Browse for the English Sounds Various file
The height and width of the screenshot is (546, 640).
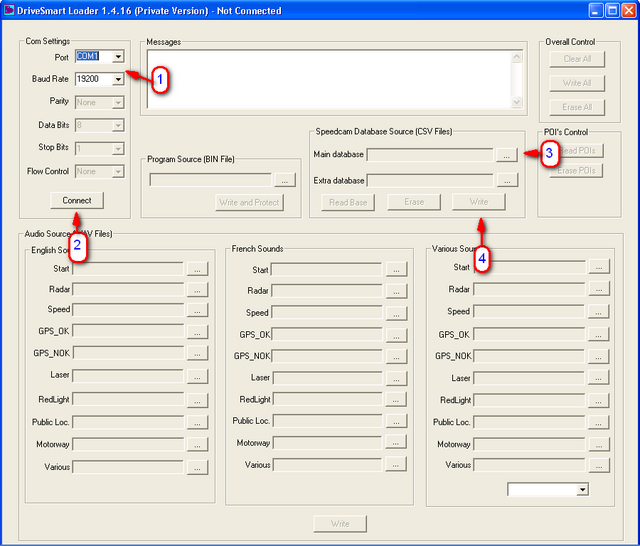(197, 468)
